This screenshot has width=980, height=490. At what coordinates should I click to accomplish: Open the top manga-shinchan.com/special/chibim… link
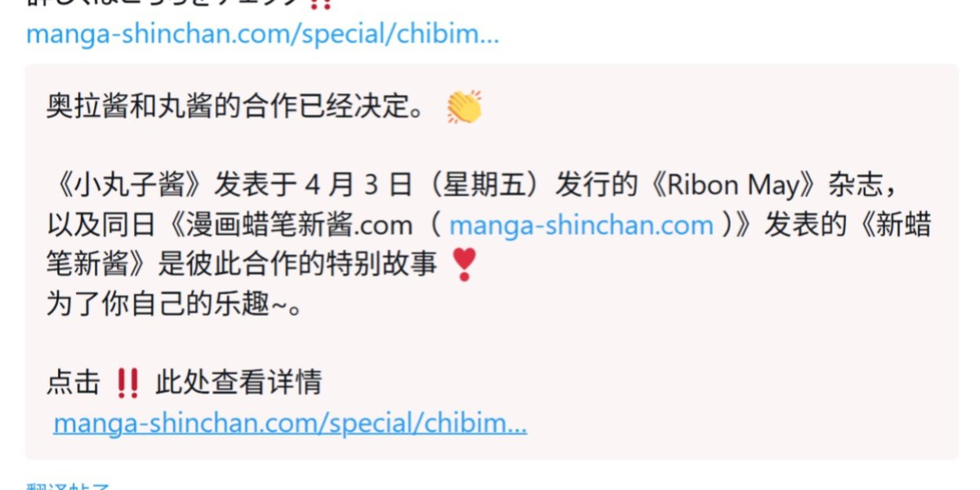(262, 34)
